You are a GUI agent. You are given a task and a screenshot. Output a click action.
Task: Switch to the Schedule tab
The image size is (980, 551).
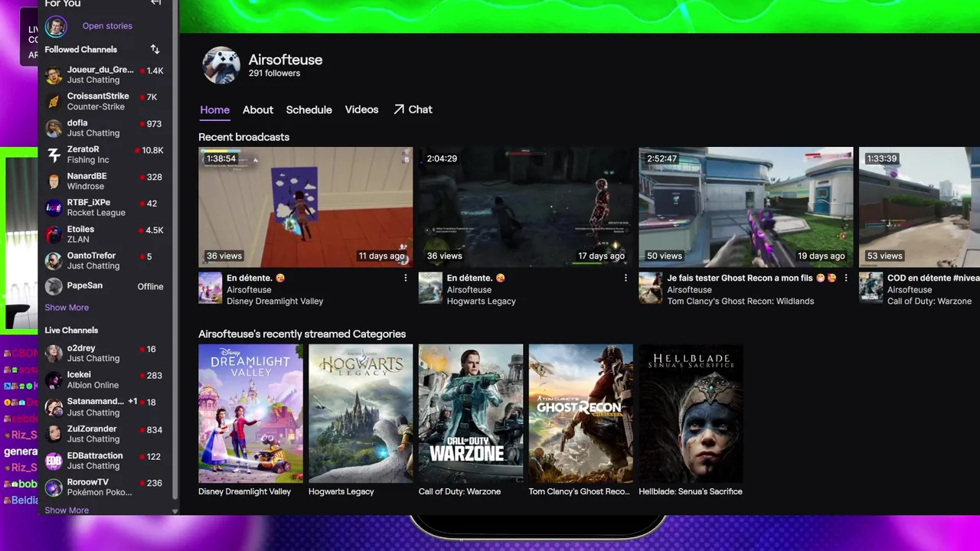[x=309, y=110]
